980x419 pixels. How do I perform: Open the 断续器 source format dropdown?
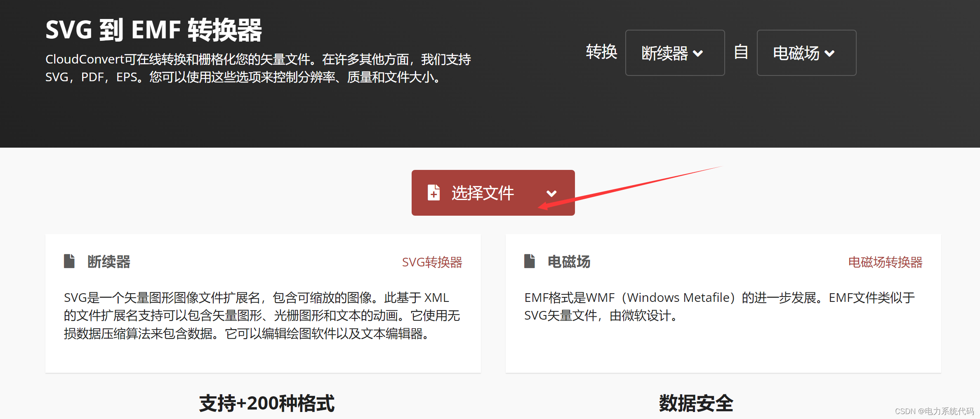pyautogui.click(x=675, y=53)
